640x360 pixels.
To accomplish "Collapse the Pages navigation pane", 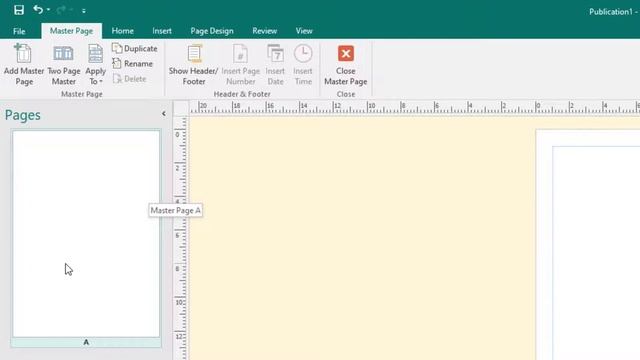I will (x=164, y=113).
